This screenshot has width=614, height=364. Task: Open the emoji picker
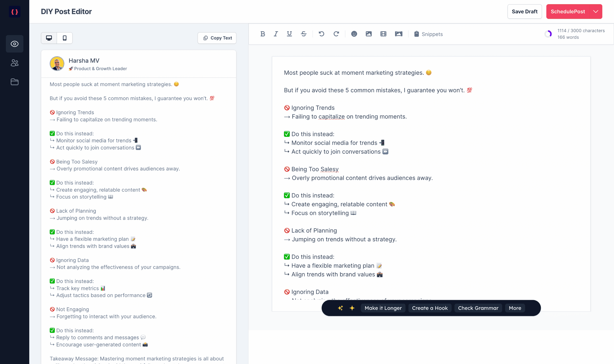[354, 34]
